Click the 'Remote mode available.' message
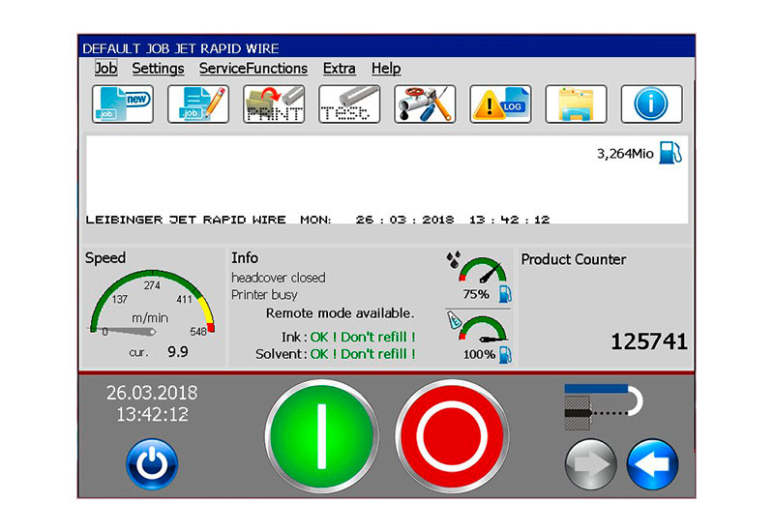 tap(341, 313)
